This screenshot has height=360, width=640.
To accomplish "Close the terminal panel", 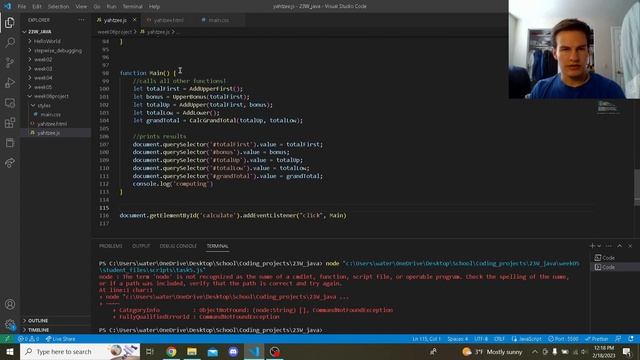I will (630, 246).
